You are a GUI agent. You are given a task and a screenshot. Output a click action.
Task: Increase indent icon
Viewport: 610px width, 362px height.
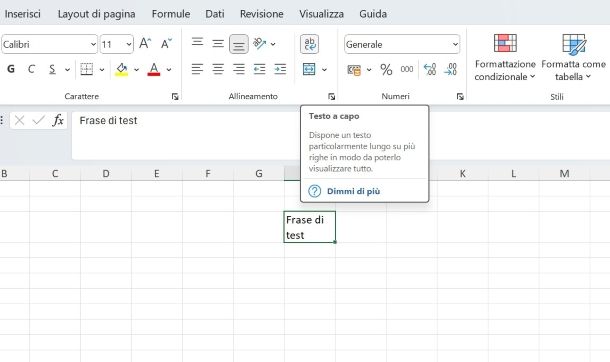[x=280, y=69]
